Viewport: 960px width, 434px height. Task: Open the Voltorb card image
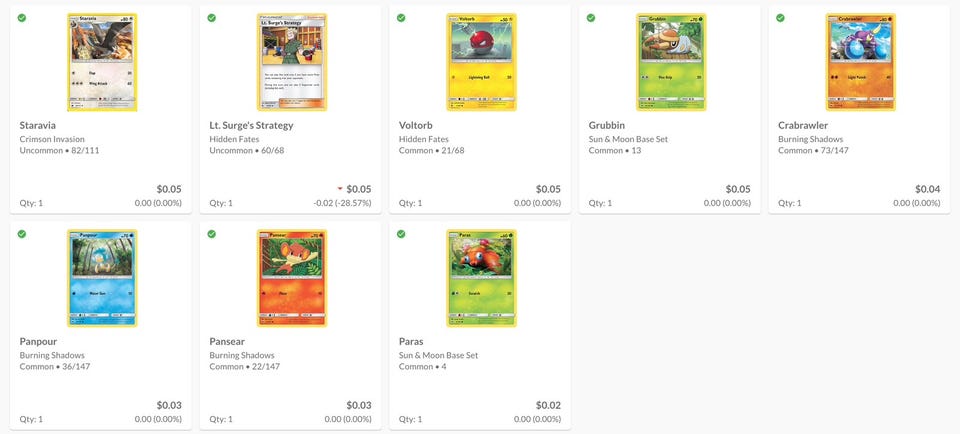[481, 62]
